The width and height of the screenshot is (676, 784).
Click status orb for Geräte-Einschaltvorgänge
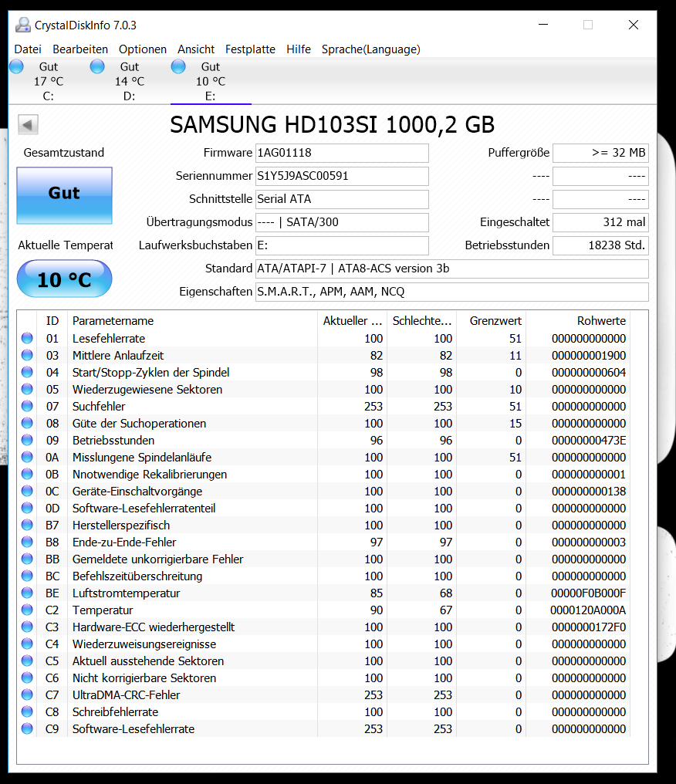coord(27,491)
